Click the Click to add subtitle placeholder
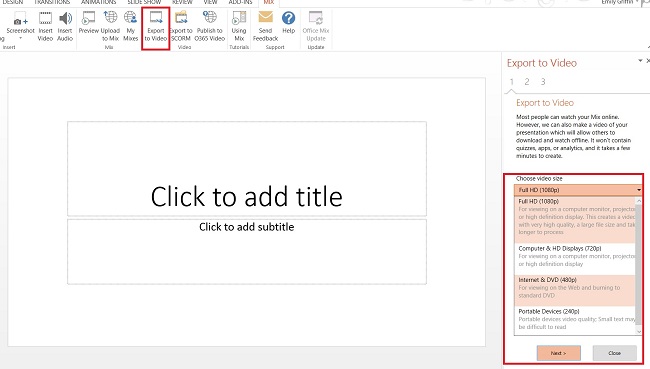 pos(247,252)
